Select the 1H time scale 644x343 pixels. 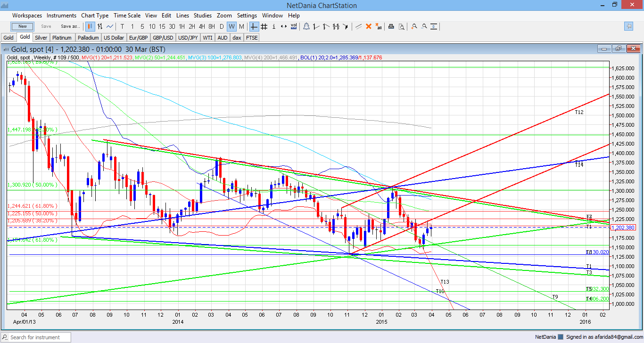(x=182, y=26)
